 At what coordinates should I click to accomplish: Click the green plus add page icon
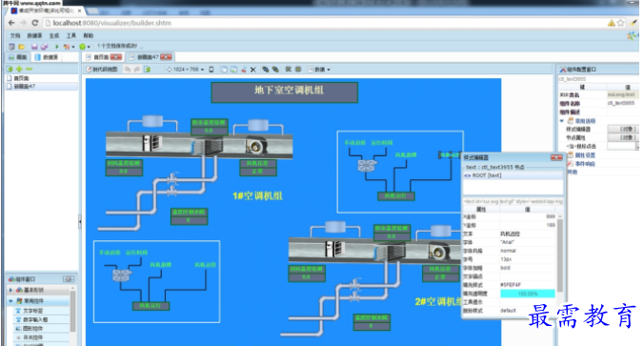point(19,69)
